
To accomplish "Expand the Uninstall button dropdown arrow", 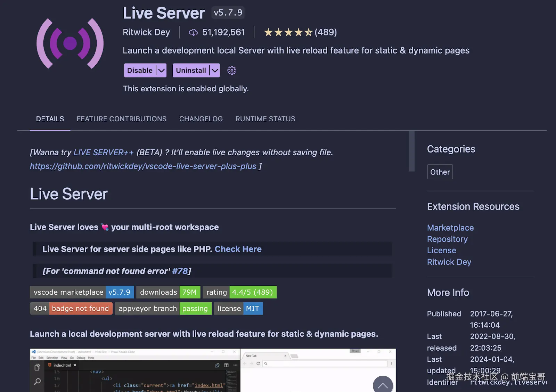I will click(x=215, y=71).
